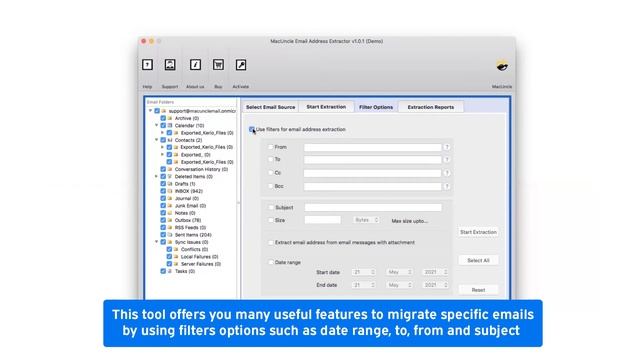Click the folder icon next to Journal (0)

(170, 198)
